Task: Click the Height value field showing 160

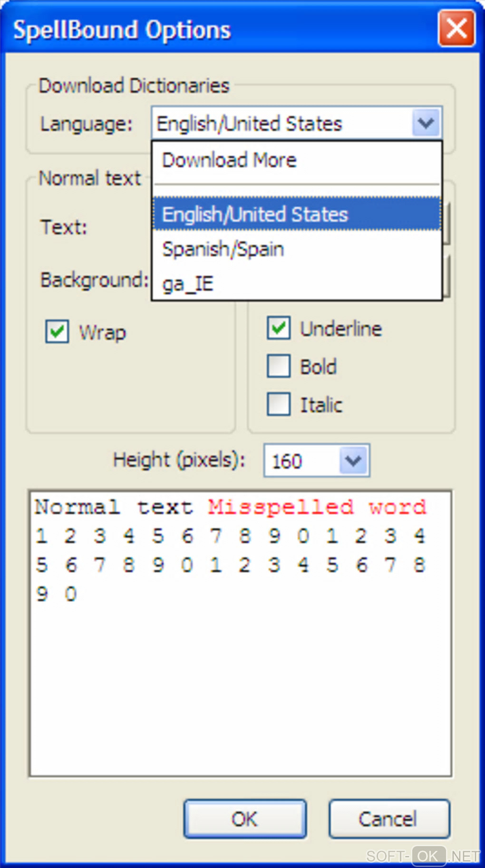Action: click(x=301, y=461)
